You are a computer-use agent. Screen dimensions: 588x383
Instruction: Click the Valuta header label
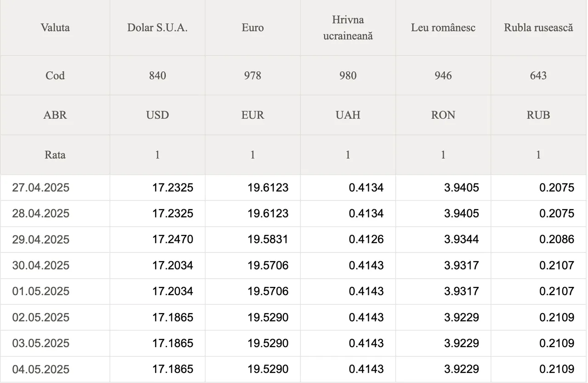pos(55,28)
